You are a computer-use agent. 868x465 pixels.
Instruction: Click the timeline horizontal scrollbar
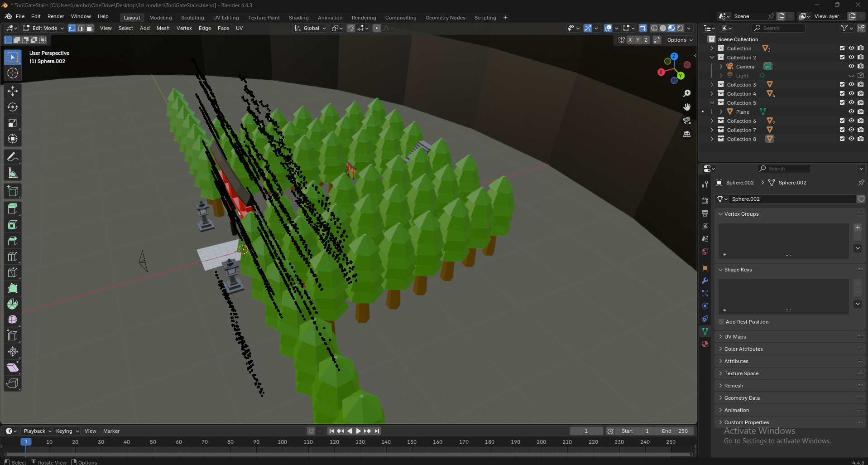tap(348, 454)
